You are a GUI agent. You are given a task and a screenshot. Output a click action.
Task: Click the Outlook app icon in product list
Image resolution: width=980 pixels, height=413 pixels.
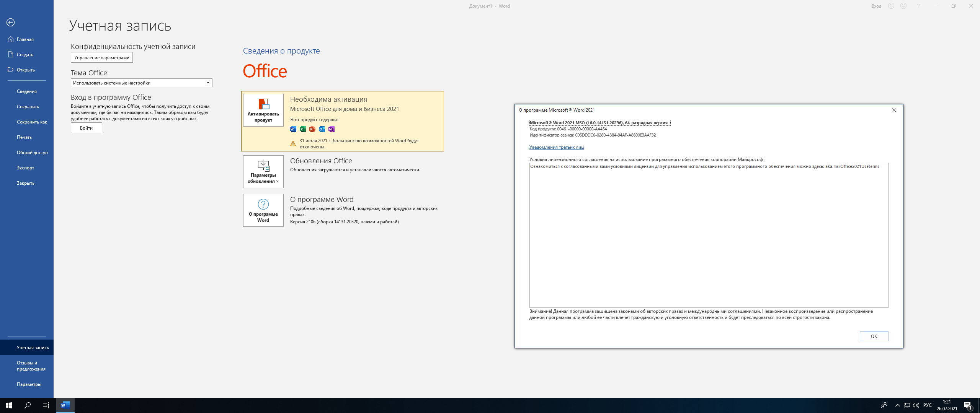click(322, 129)
